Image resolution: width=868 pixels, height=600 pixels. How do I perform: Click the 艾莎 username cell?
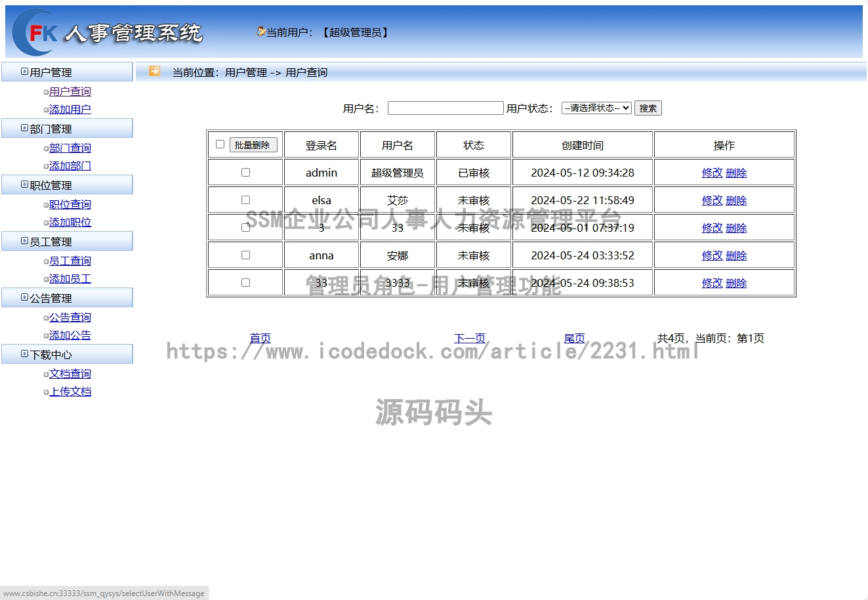[x=398, y=200]
